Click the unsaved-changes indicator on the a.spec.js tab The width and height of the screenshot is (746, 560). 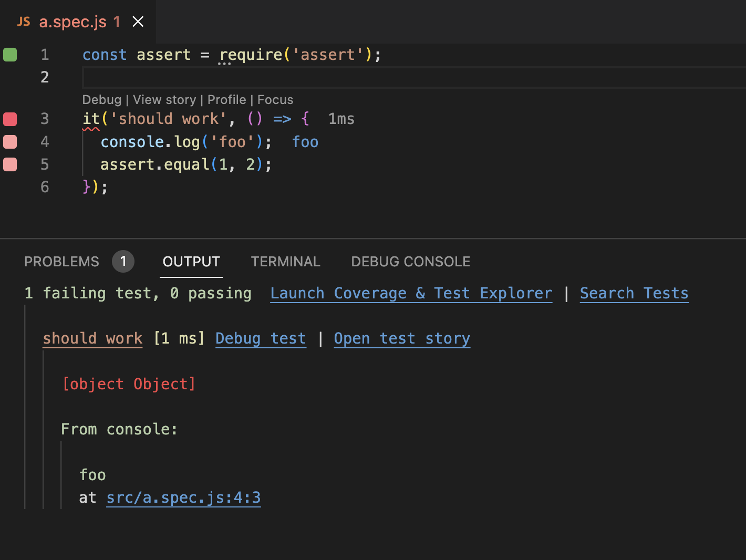click(x=115, y=22)
